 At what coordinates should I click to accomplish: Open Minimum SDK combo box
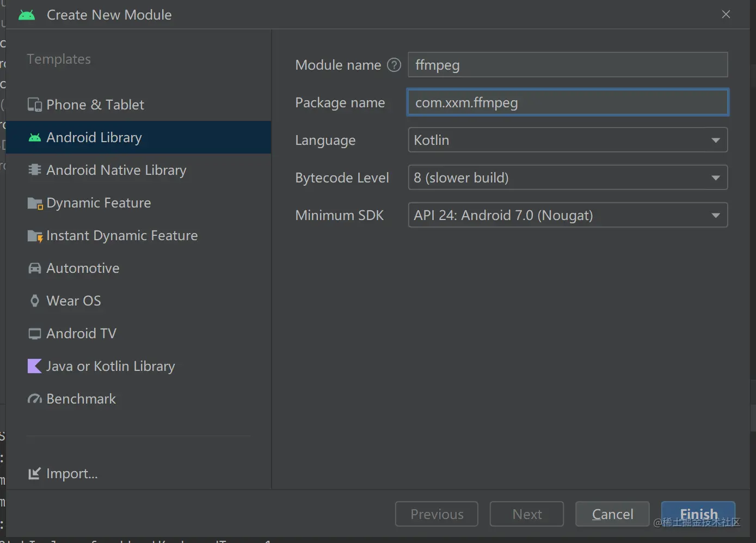[x=568, y=215]
